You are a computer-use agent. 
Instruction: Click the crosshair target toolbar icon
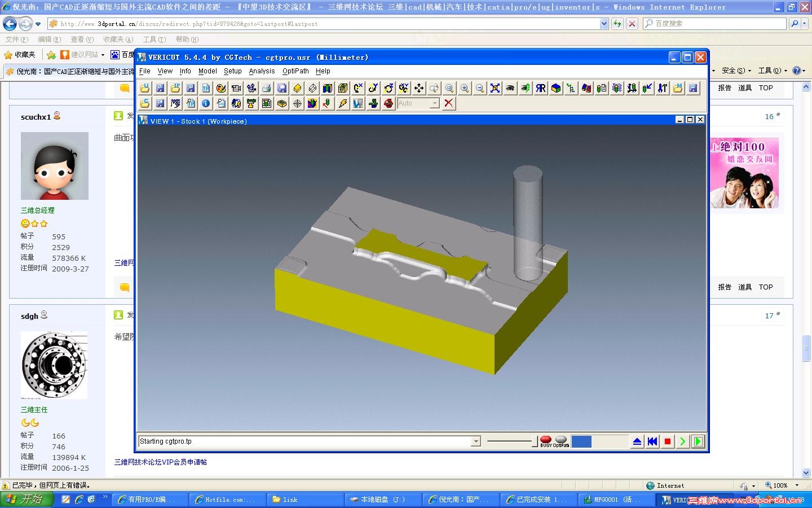(297, 103)
